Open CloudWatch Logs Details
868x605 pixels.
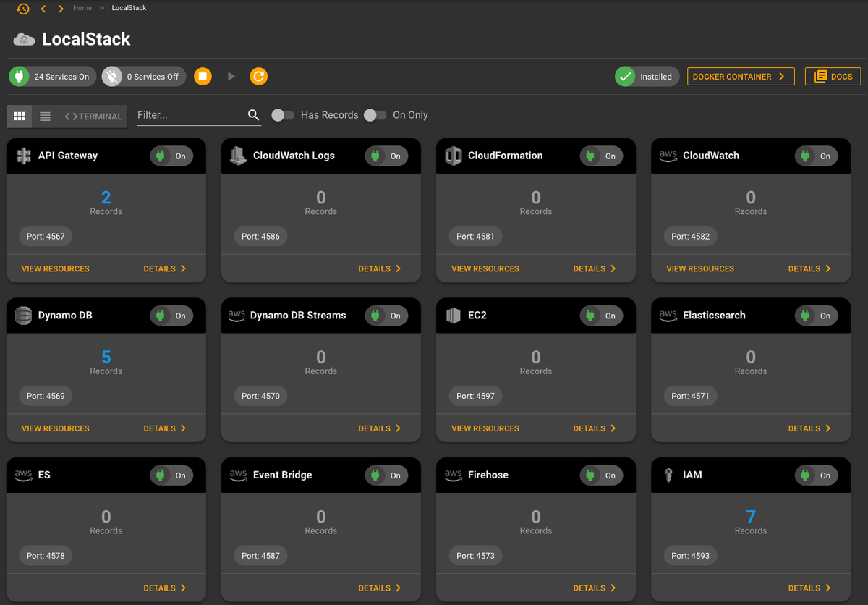tap(380, 268)
